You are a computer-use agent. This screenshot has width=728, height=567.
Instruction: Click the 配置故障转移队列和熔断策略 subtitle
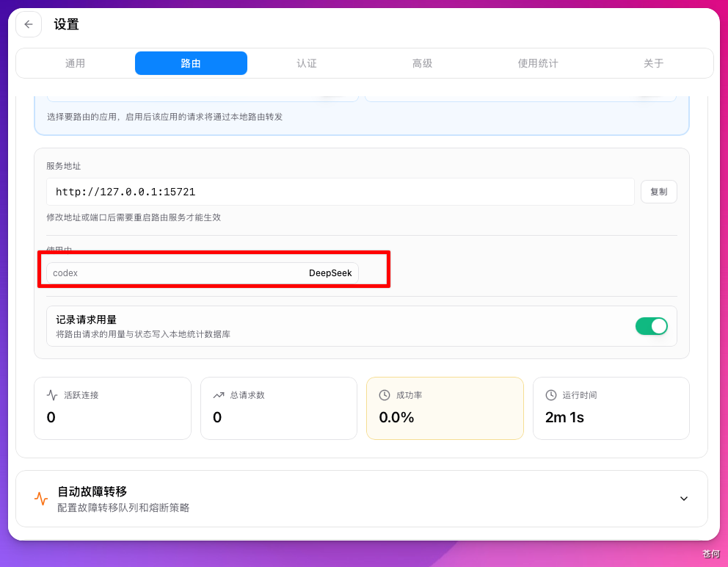coord(123,508)
